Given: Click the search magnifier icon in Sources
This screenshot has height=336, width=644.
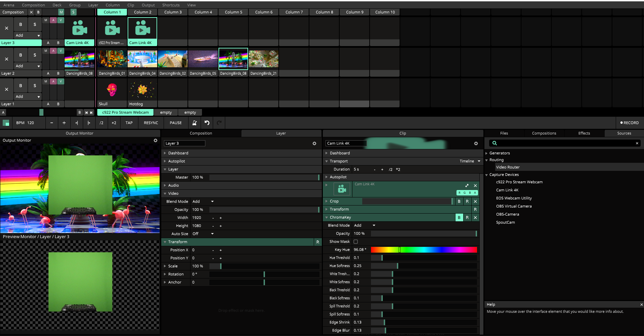Looking at the screenshot, I should (x=495, y=143).
